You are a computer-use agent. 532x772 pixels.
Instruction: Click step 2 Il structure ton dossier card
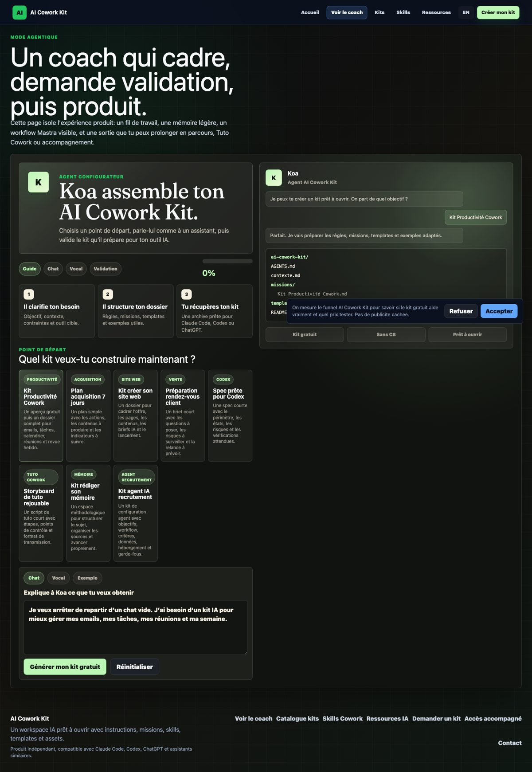136,311
